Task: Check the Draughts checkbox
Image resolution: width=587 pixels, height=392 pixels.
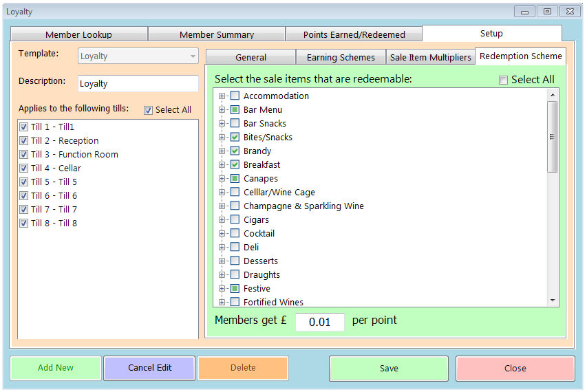Action: 235,274
